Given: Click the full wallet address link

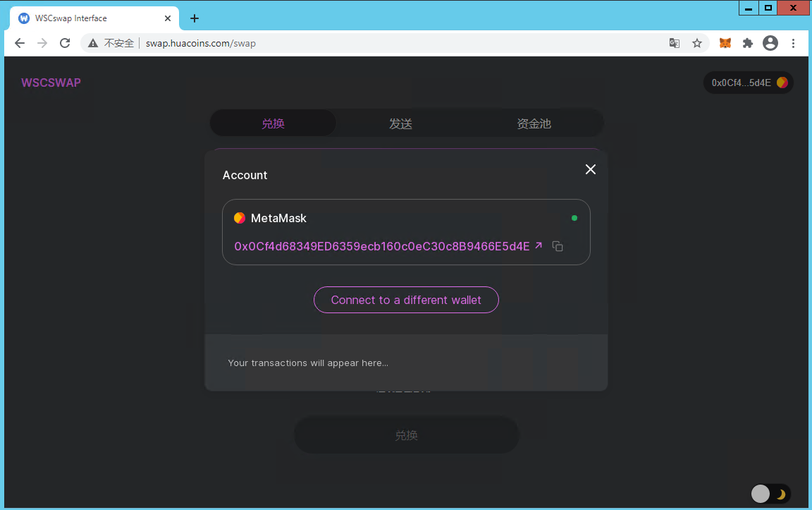Looking at the screenshot, I should pyautogui.click(x=382, y=246).
